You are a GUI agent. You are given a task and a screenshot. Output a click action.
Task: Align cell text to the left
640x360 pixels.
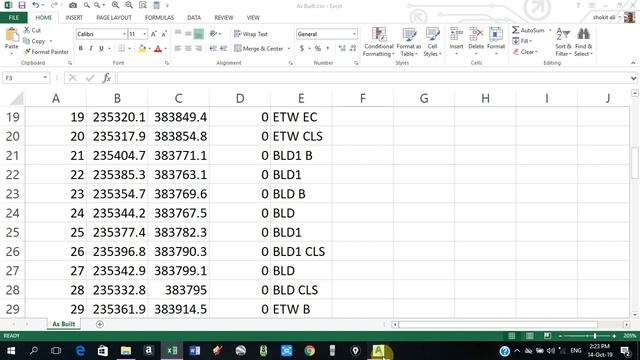click(x=178, y=49)
